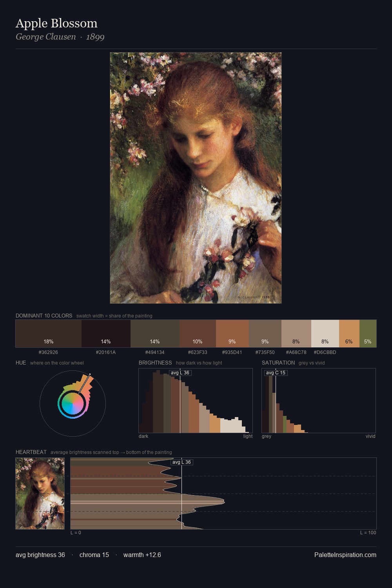The image size is (392, 588).
Task: Click the small painting thumbnail beside Heartbeat chart
Action: coord(40,494)
